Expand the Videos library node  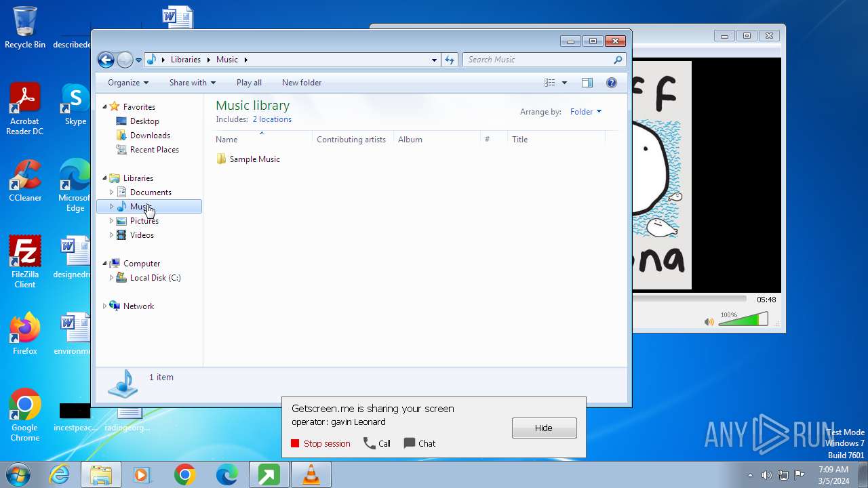(112, 235)
